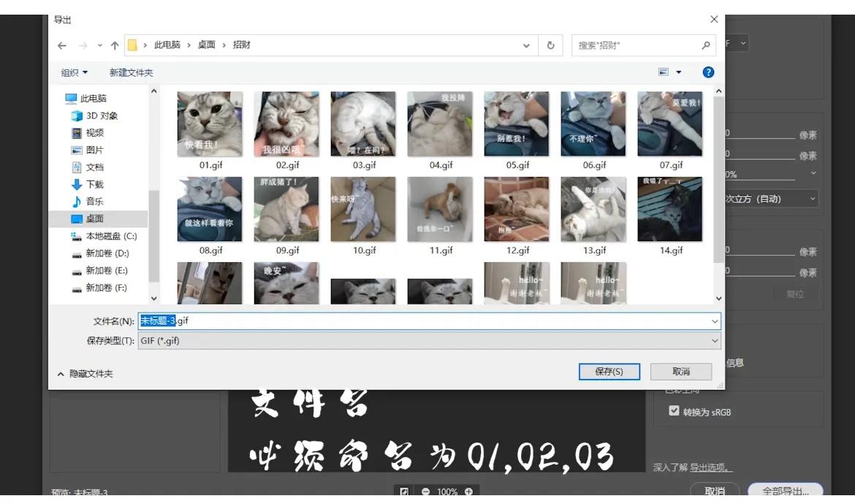Click the refresh icon beside the address bar

pos(549,45)
